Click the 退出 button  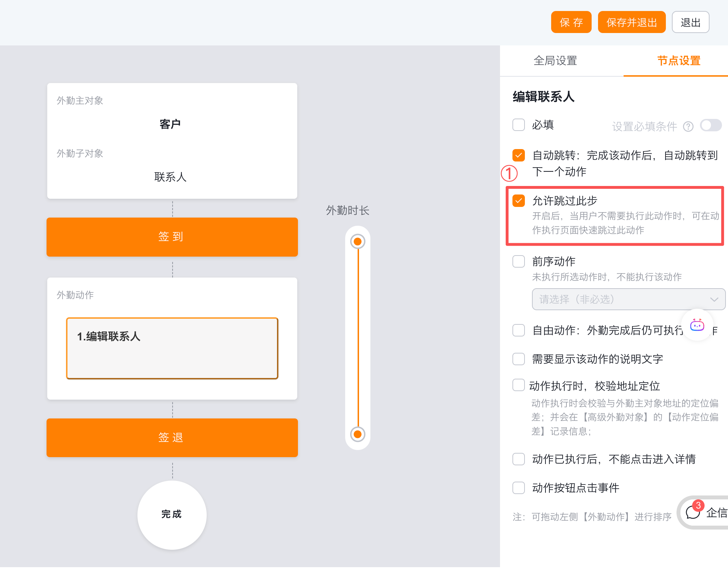click(x=690, y=22)
